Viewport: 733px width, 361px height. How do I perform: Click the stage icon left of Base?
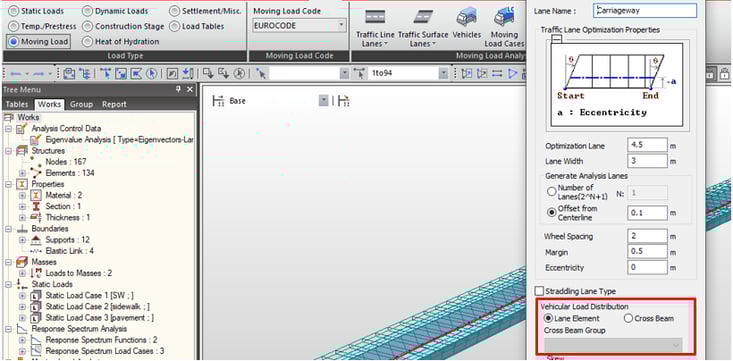point(218,101)
